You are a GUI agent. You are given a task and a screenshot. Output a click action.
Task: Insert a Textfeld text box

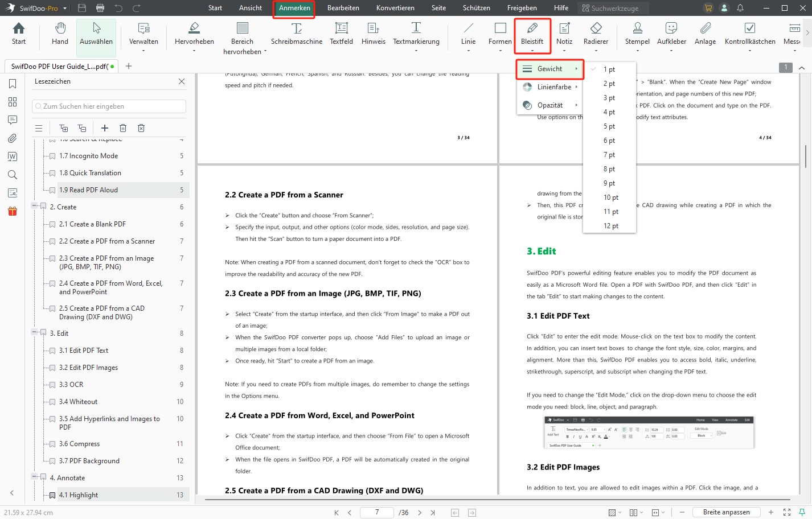pyautogui.click(x=341, y=34)
